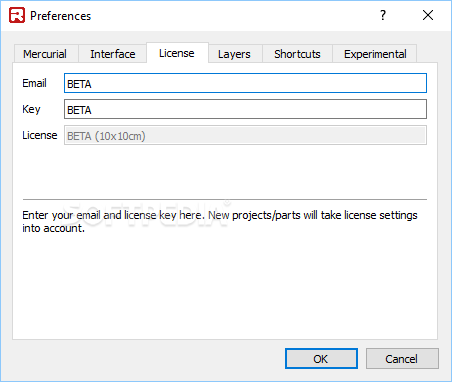The height and width of the screenshot is (382, 452).
Task: Open the Interface tab
Action: pyautogui.click(x=112, y=54)
